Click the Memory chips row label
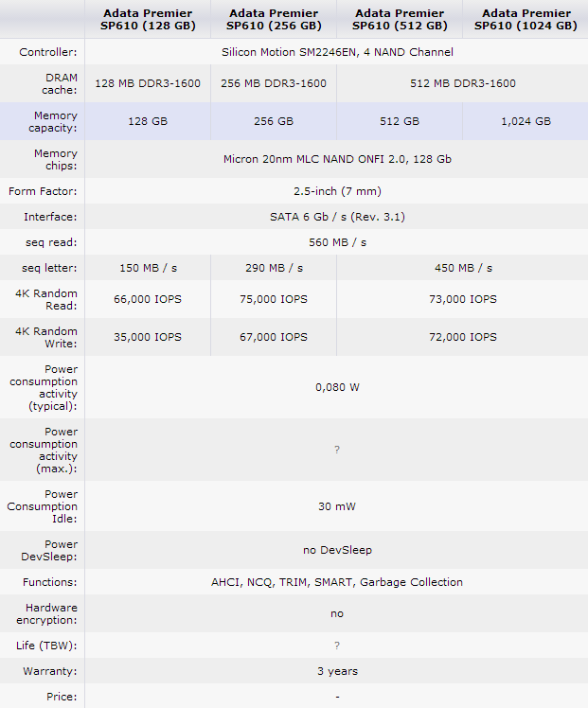 coord(56,159)
